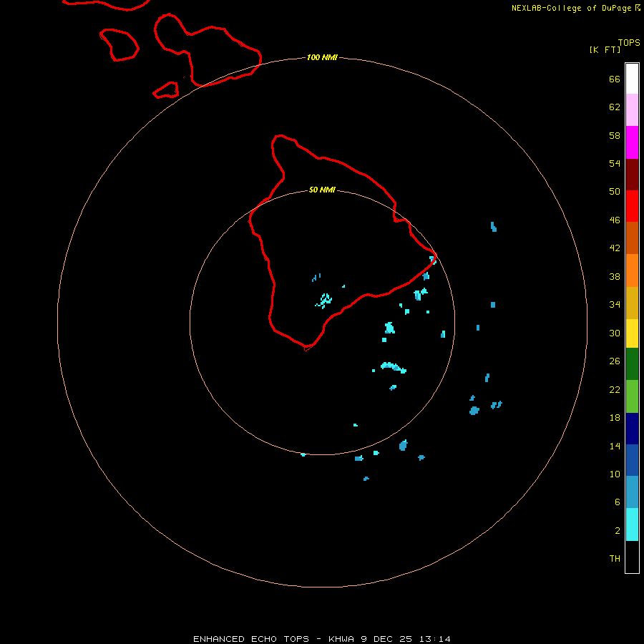Click the "100 NMI" range ring label

tap(322, 57)
